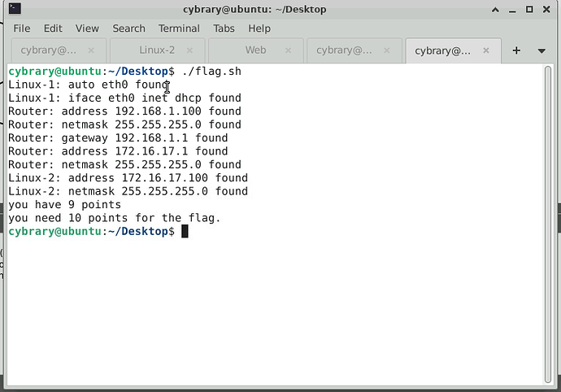This screenshot has width=561, height=392.
Task: Switch to the Linux-2 tab
Action: coord(157,50)
